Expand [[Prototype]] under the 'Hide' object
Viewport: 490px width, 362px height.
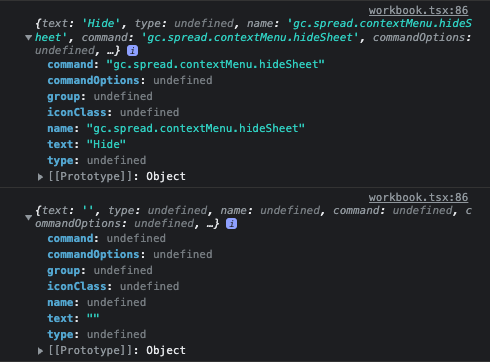[40, 177]
